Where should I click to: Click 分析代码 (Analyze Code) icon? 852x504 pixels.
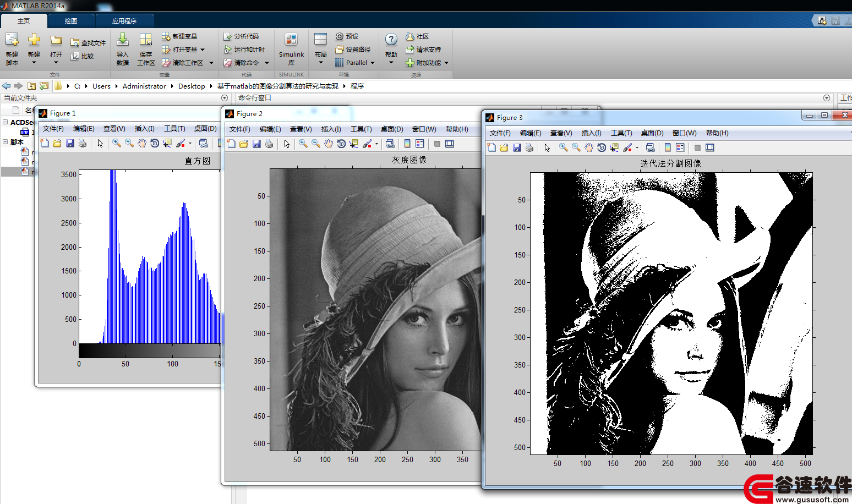click(x=228, y=36)
